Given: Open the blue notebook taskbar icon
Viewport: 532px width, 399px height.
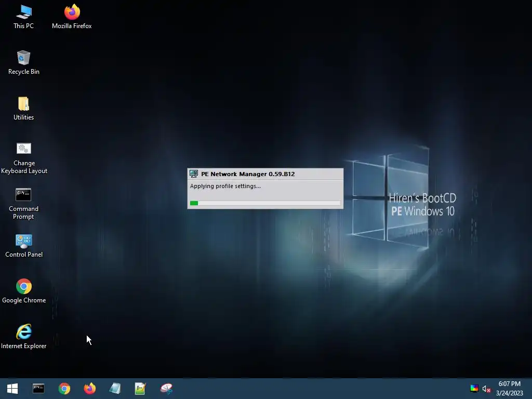Looking at the screenshot, I should 115,389.
